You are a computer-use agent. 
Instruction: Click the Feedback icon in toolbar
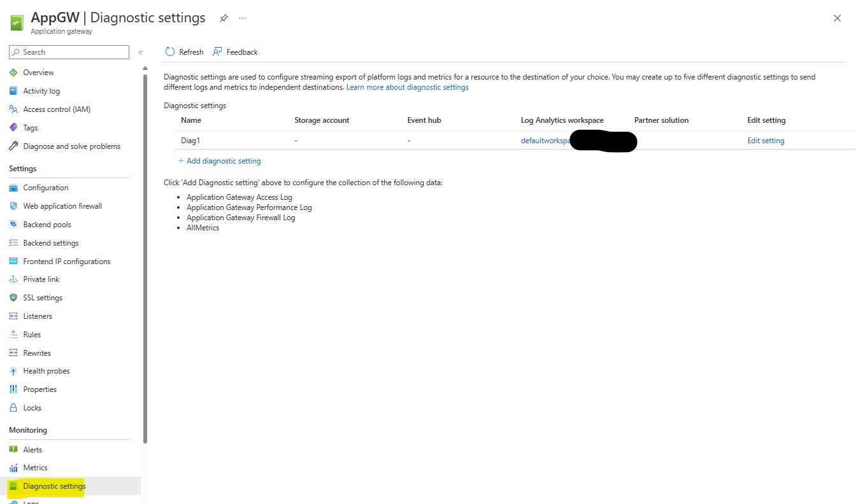218,52
